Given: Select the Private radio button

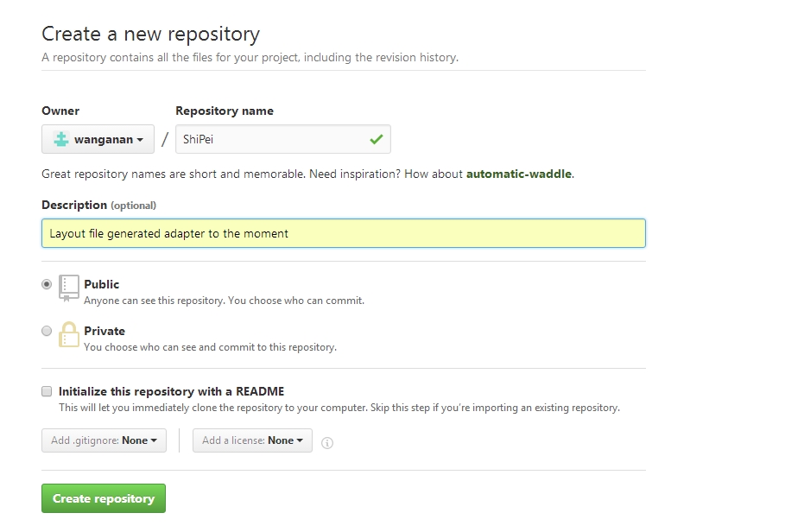Looking at the screenshot, I should (x=47, y=331).
